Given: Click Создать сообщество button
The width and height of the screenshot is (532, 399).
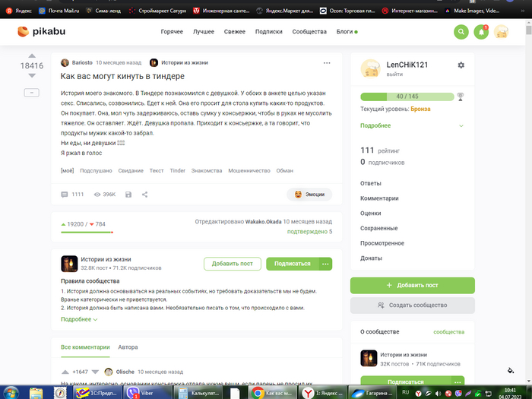Looking at the screenshot, I should 413,305.
